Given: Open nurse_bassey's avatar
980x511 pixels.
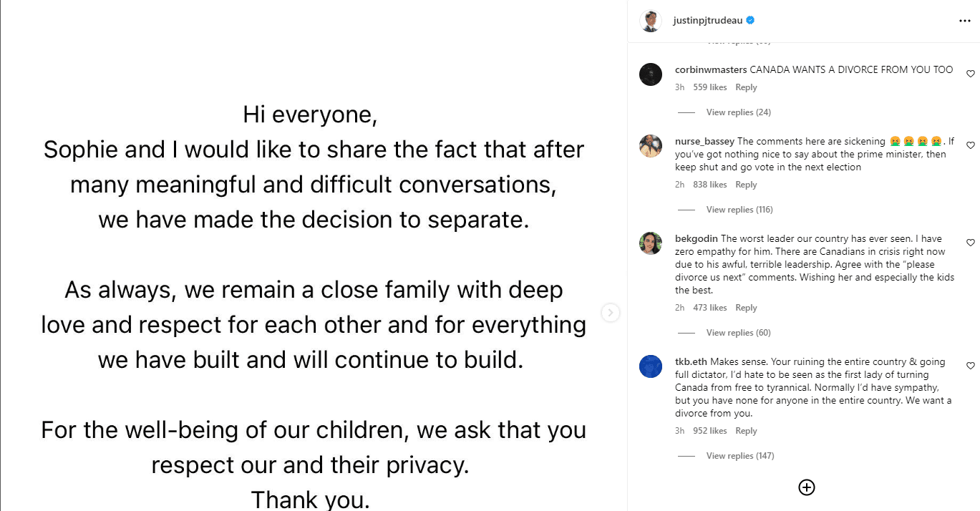Looking at the screenshot, I should 651,146.
